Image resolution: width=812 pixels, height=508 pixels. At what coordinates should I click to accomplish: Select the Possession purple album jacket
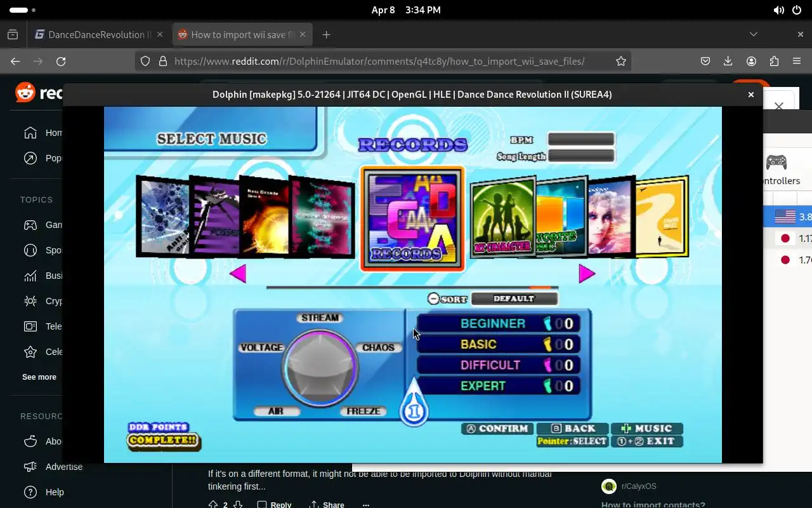point(215,217)
